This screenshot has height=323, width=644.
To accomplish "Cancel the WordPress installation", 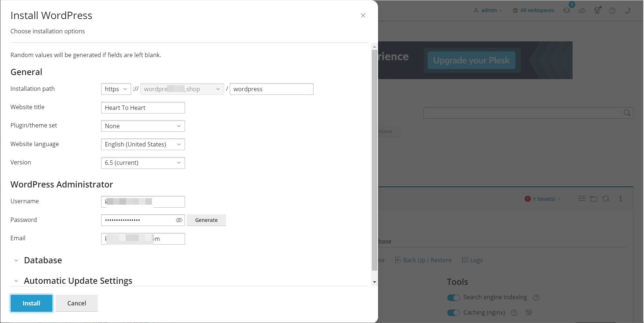I will [77, 303].
